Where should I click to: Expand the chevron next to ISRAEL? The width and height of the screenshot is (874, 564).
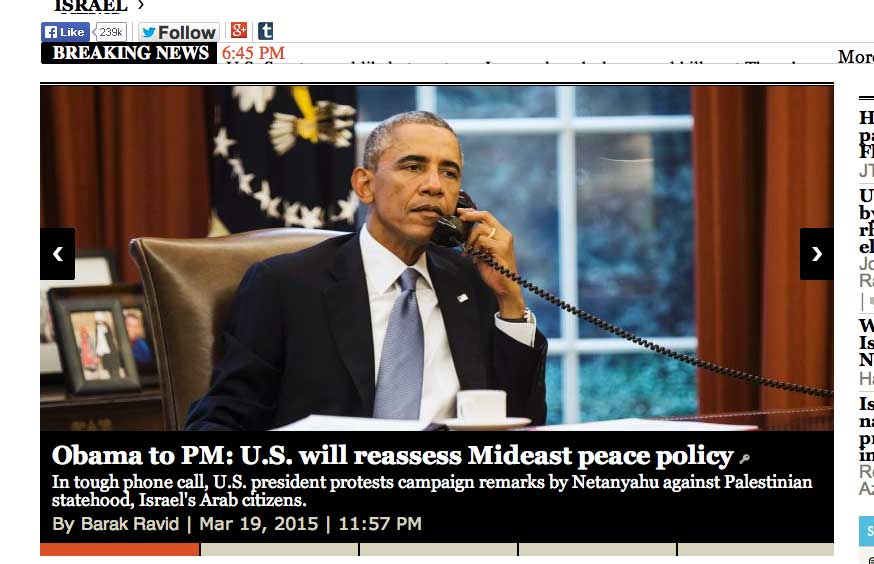pos(141,5)
